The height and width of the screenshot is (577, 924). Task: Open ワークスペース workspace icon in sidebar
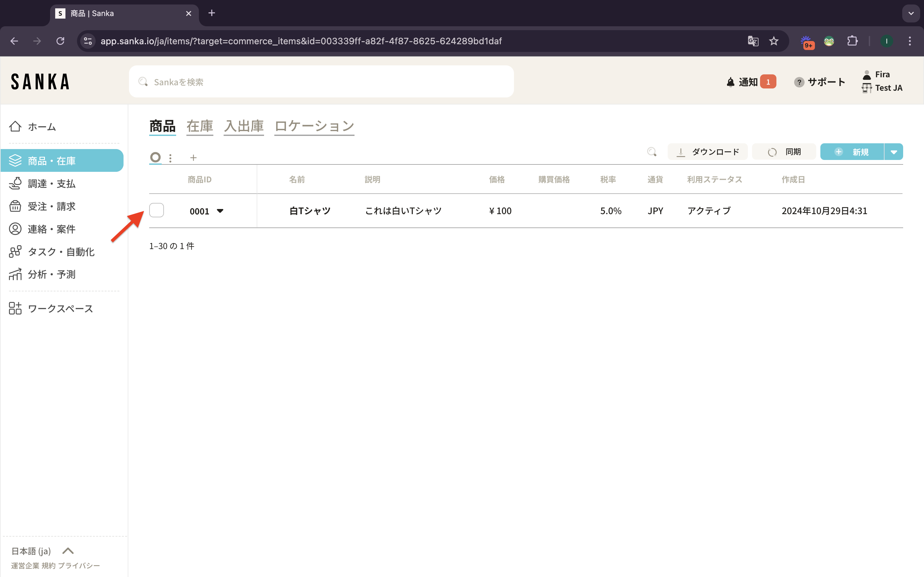(15, 308)
